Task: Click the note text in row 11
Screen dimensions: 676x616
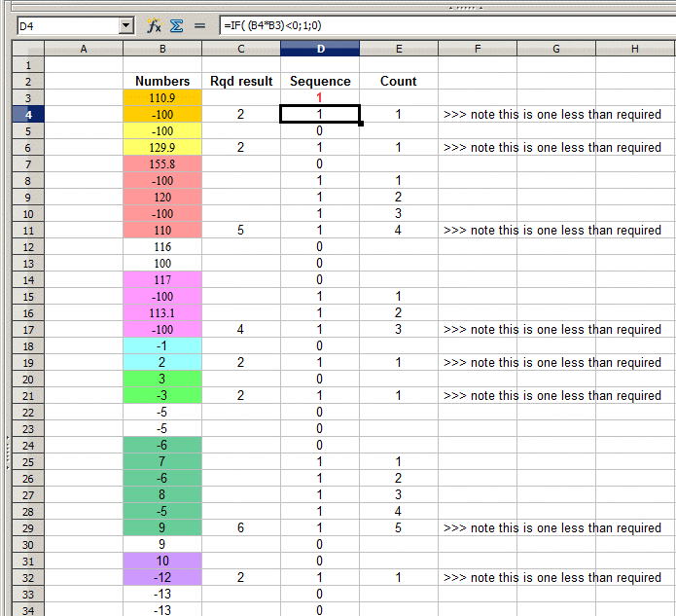Action: point(551,231)
